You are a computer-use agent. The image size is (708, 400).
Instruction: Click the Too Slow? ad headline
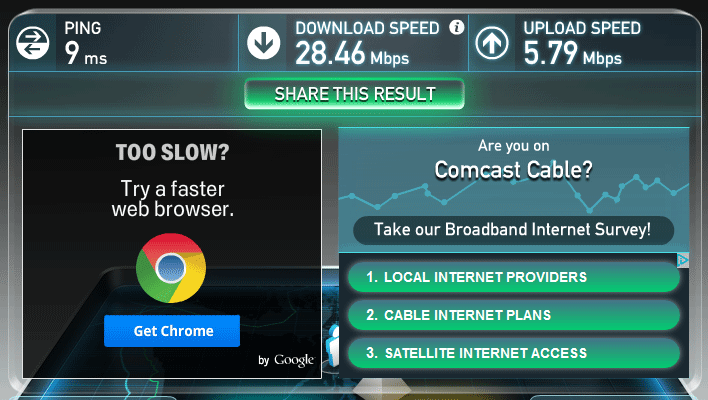(x=172, y=152)
